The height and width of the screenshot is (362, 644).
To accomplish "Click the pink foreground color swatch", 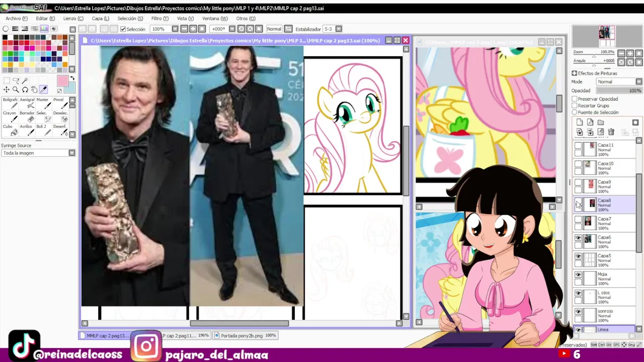I will coord(62,81).
